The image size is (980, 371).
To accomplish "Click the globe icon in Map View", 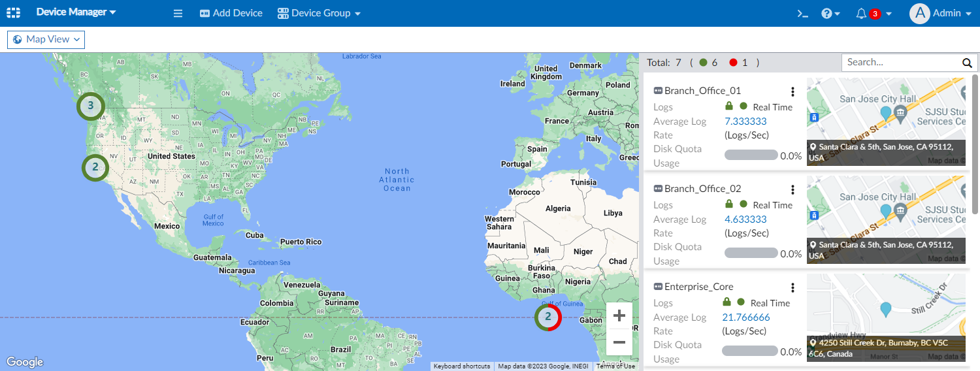I will [18, 39].
